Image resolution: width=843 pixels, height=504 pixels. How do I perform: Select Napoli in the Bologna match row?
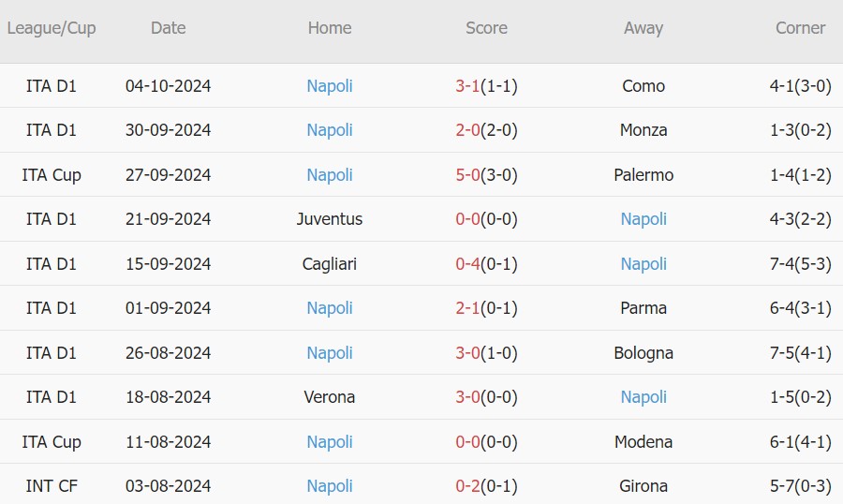coord(330,353)
